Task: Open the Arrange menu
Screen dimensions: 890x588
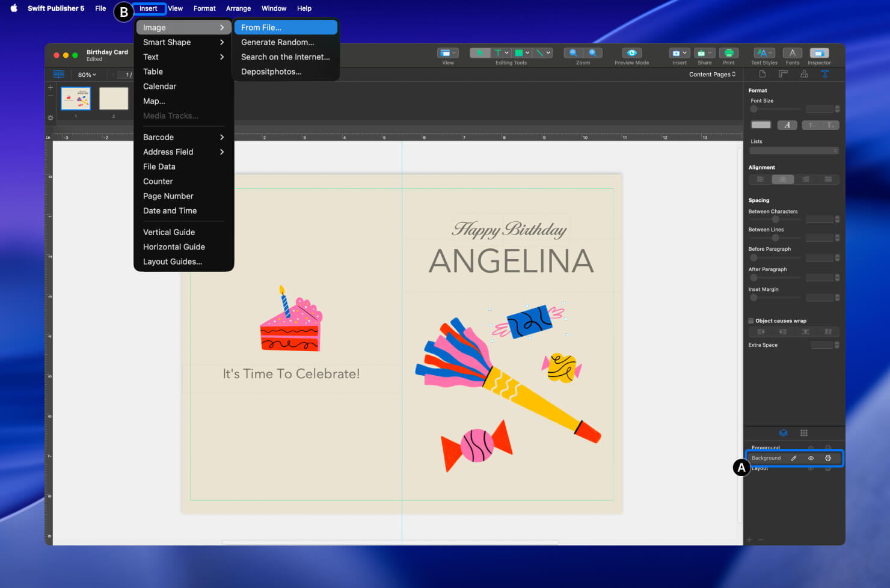Action: (x=238, y=8)
